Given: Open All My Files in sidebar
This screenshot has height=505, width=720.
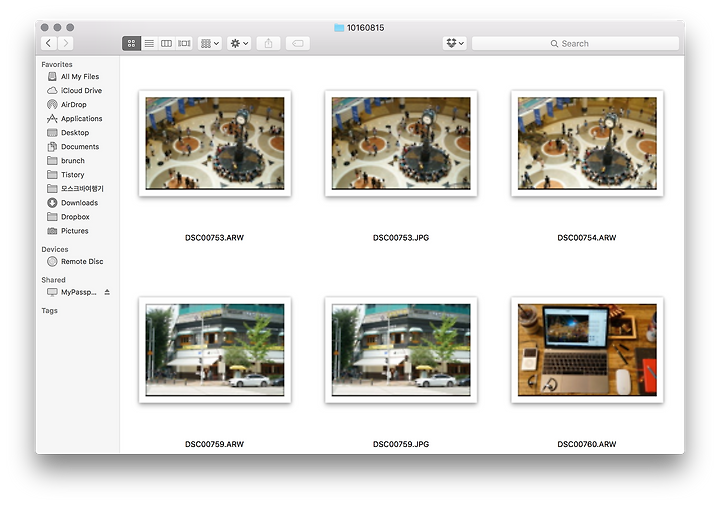Looking at the screenshot, I should click(80, 77).
